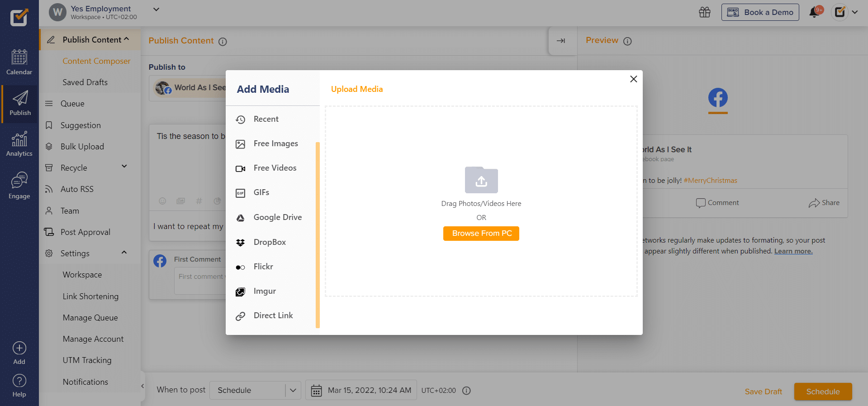
Task: Select the Facebook preview icon
Action: point(718,98)
